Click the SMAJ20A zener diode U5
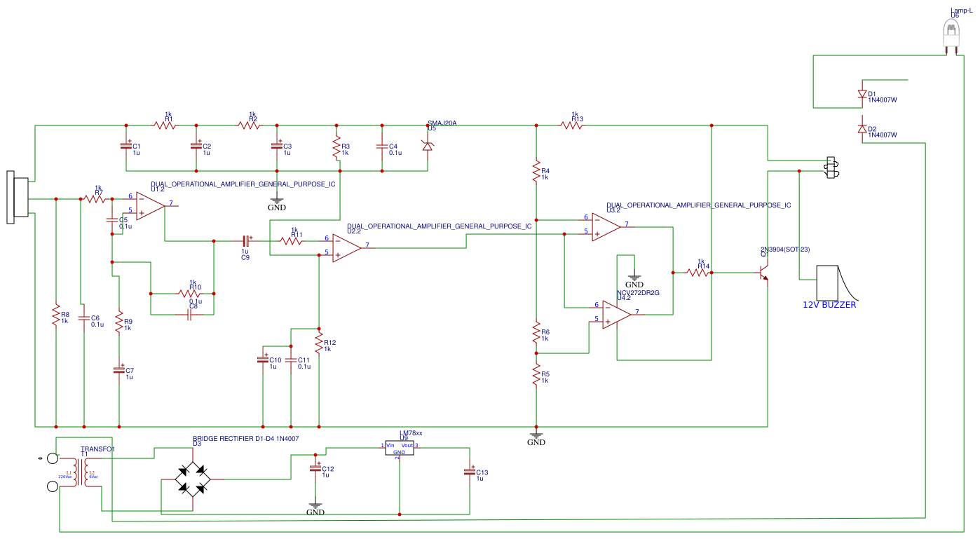Screen dimensions: 980x539 click(x=428, y=145)
